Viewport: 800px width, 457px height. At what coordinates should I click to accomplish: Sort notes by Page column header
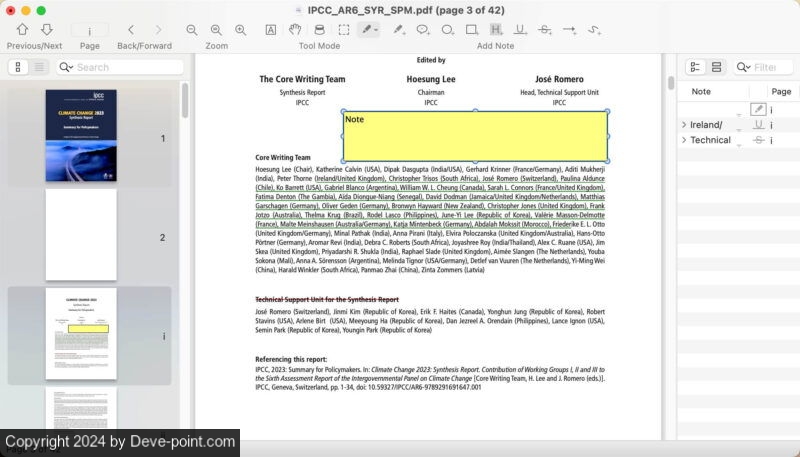(781, 91)
